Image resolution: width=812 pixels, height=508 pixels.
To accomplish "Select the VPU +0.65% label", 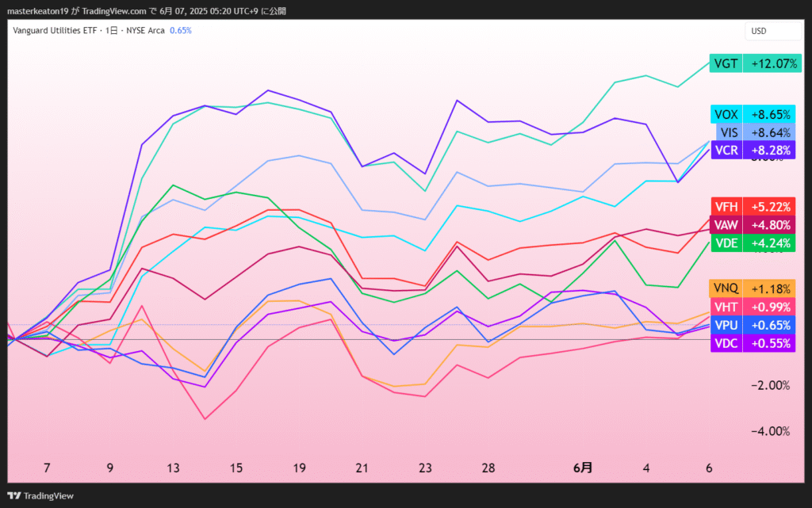I will (x=753, y=325).
